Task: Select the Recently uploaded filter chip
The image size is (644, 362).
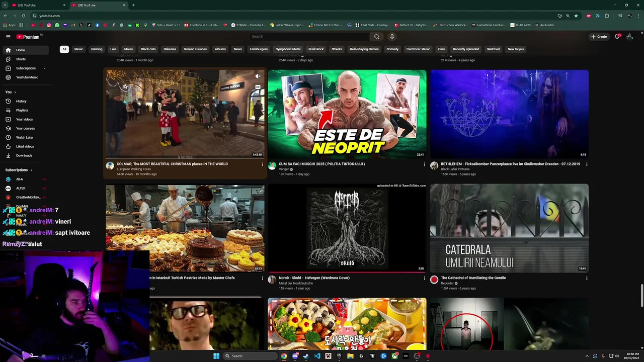Action: [465, 49]
